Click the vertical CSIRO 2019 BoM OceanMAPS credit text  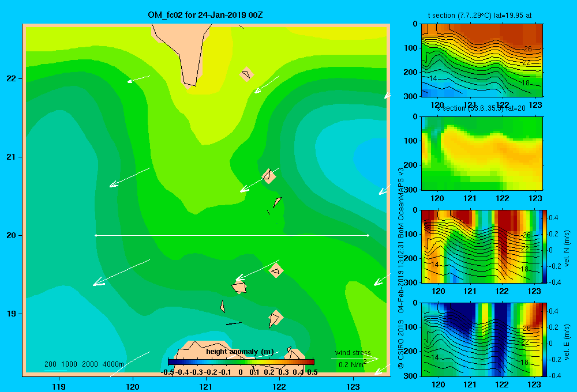(401, 269)
